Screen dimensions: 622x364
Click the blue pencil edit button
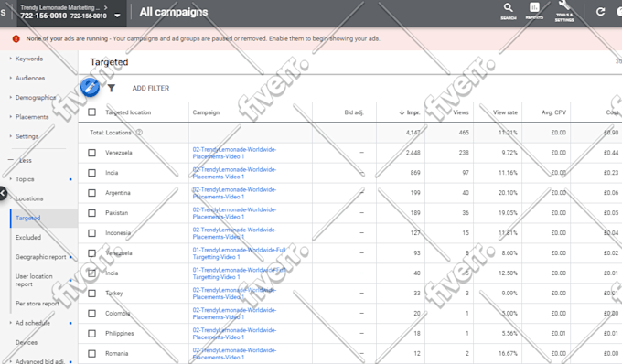pos(90,87)
